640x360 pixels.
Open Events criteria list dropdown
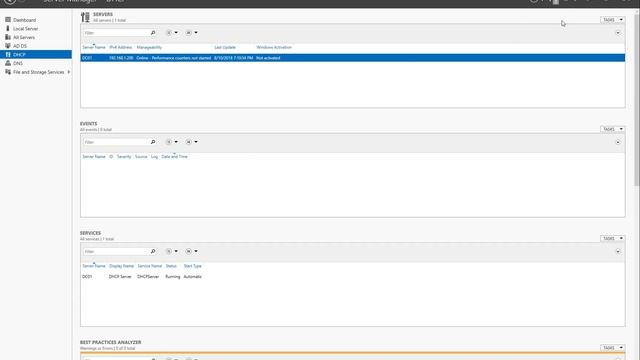[172, 142]
